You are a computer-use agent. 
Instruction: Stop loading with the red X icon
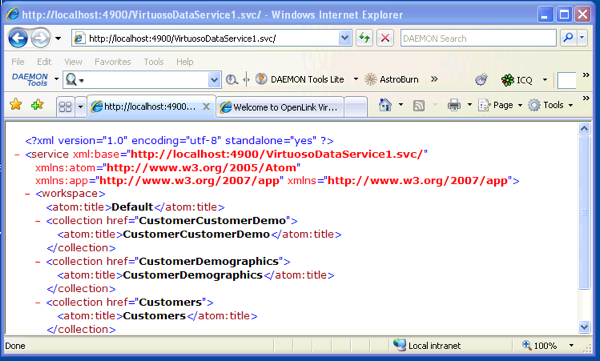[385, 38]
